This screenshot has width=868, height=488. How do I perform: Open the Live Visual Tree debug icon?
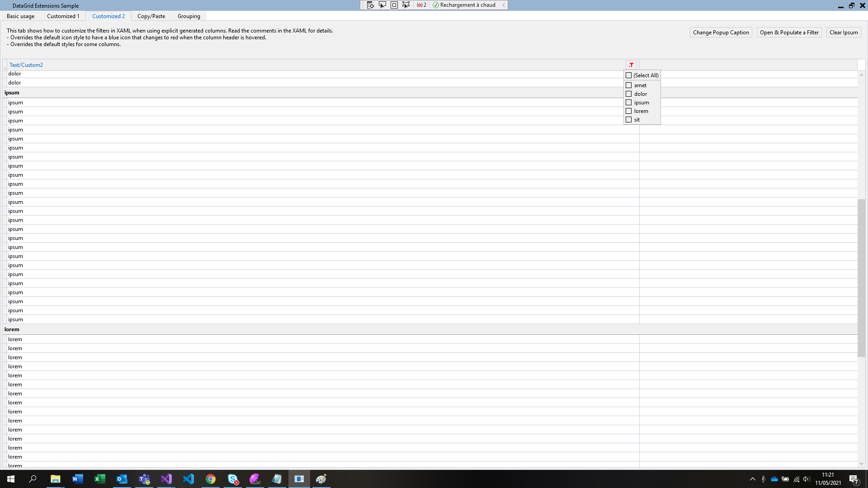click(x=370, y=5)
